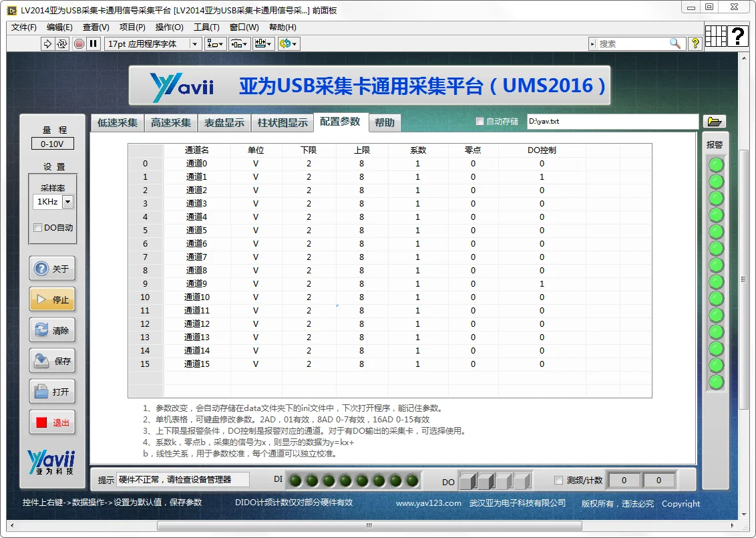Open the 文件(F) menu

click(x=23, y=27)
